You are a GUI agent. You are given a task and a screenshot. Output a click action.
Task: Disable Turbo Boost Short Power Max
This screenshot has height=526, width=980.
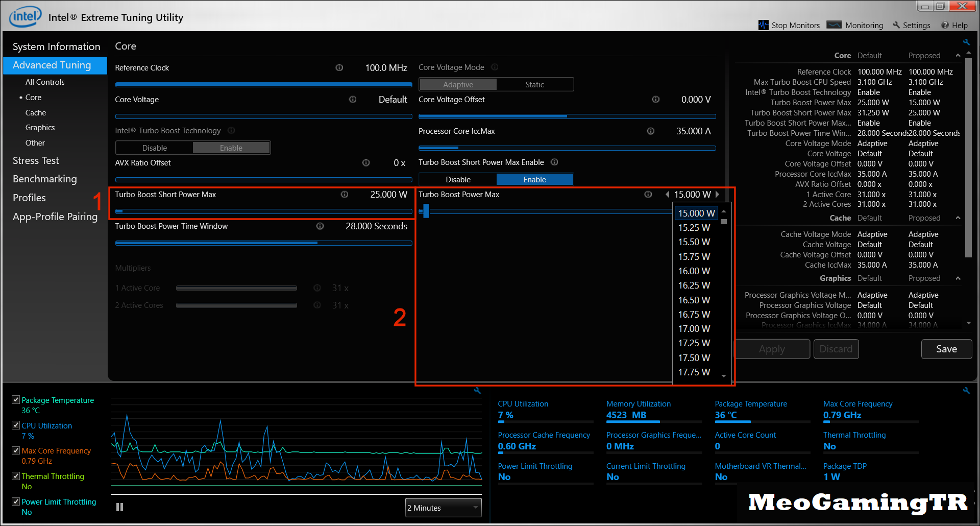click(458, 179)
